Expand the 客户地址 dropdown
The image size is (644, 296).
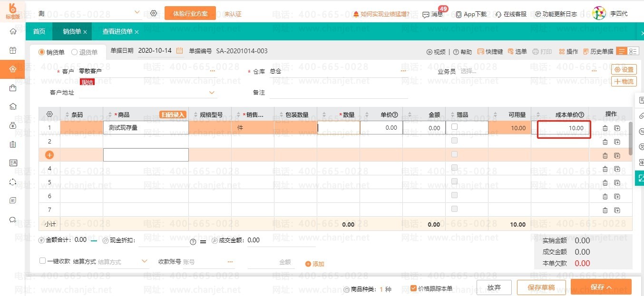(x=212, y=93)
